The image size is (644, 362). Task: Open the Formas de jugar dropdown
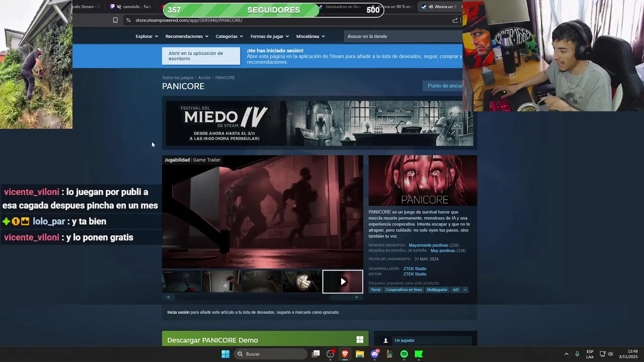pos(270,36)
